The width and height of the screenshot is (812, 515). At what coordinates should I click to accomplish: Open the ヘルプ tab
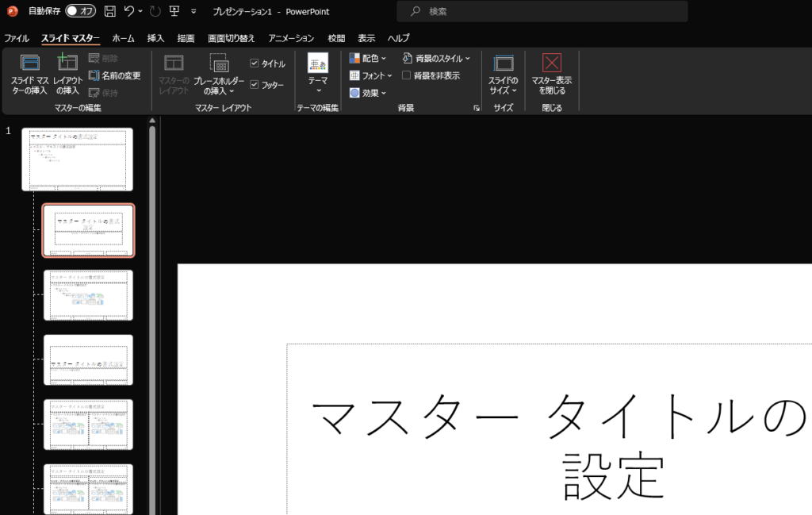pyautogui.click(x=398, y=38)
